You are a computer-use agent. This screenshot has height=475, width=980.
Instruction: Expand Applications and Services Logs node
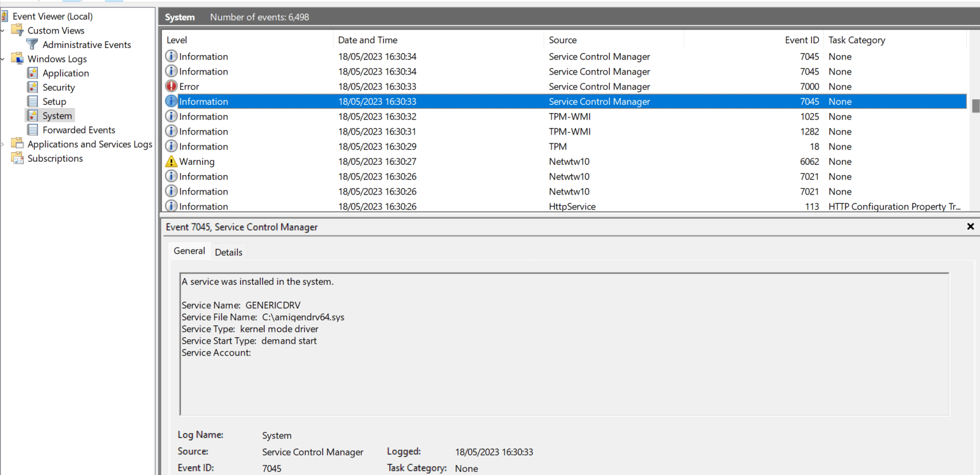tap(4, 144)
